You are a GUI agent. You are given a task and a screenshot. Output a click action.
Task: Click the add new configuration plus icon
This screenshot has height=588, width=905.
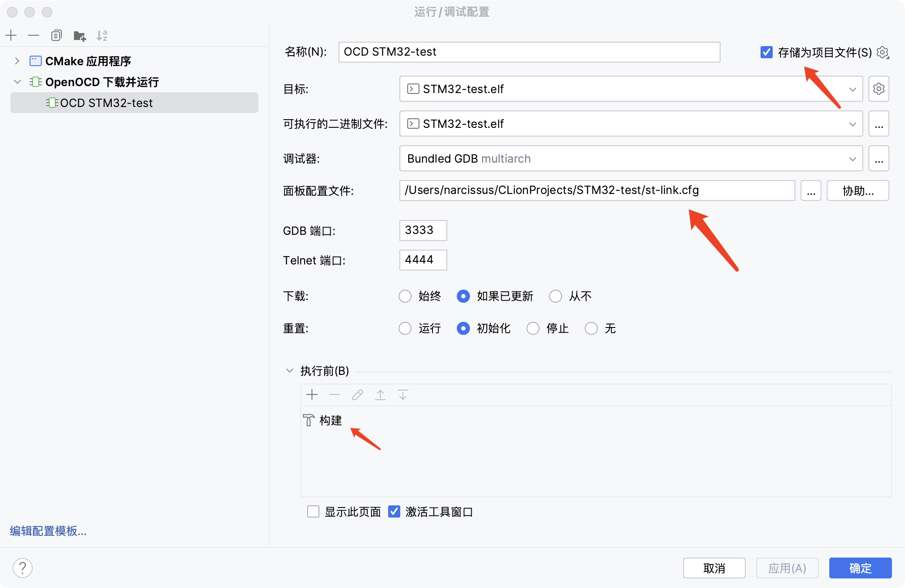point(11,35)
